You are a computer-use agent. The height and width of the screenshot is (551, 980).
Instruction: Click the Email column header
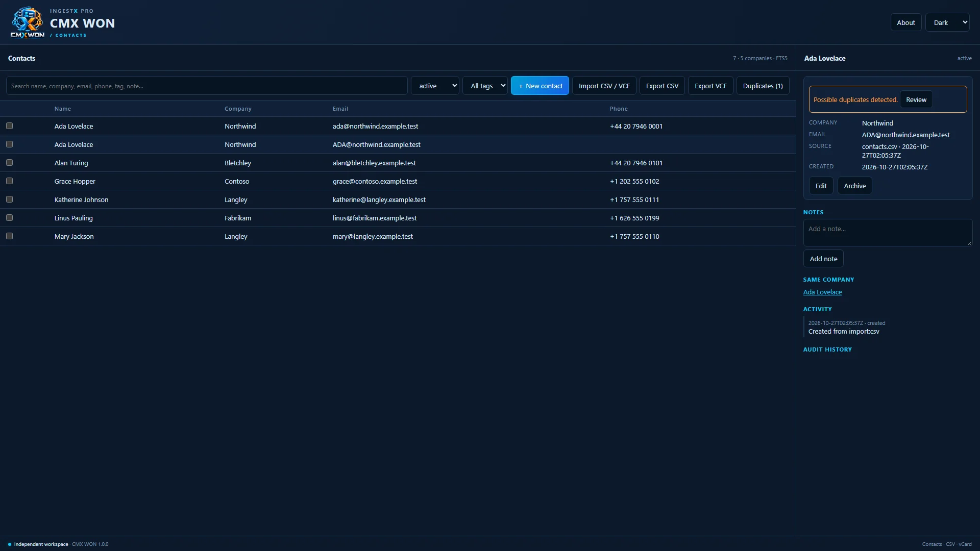340,109
